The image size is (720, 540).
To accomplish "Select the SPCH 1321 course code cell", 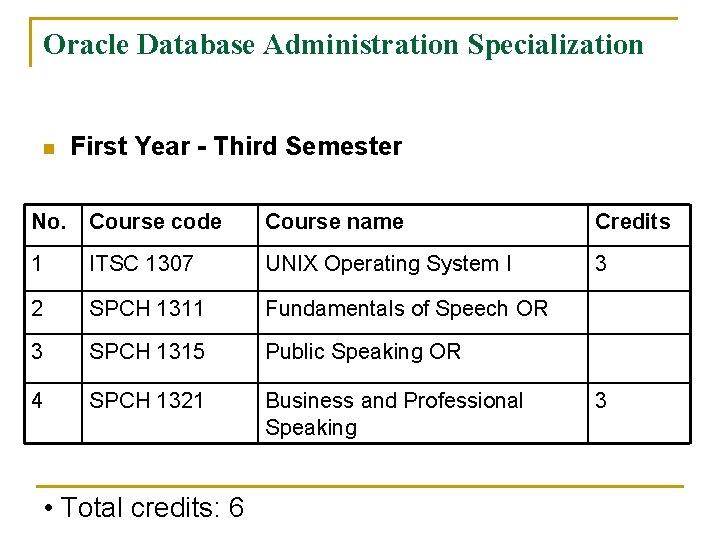I will click(x=147, y=401).
